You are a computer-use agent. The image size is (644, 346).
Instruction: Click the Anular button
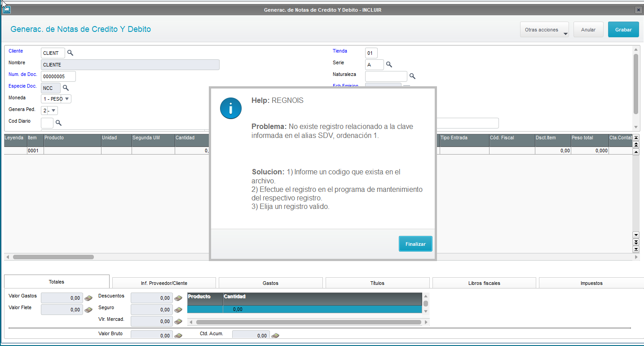click(588, 30)
